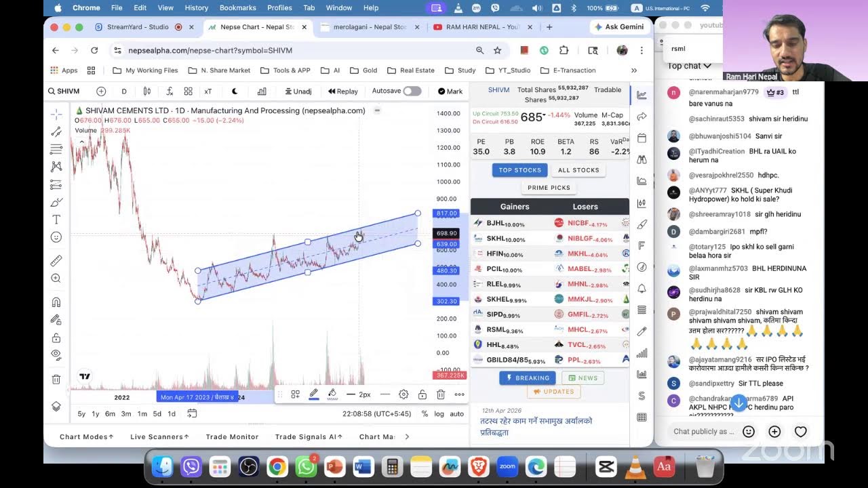Switch to the UPDATES tab
868x488 pixels.
point(554,392)
